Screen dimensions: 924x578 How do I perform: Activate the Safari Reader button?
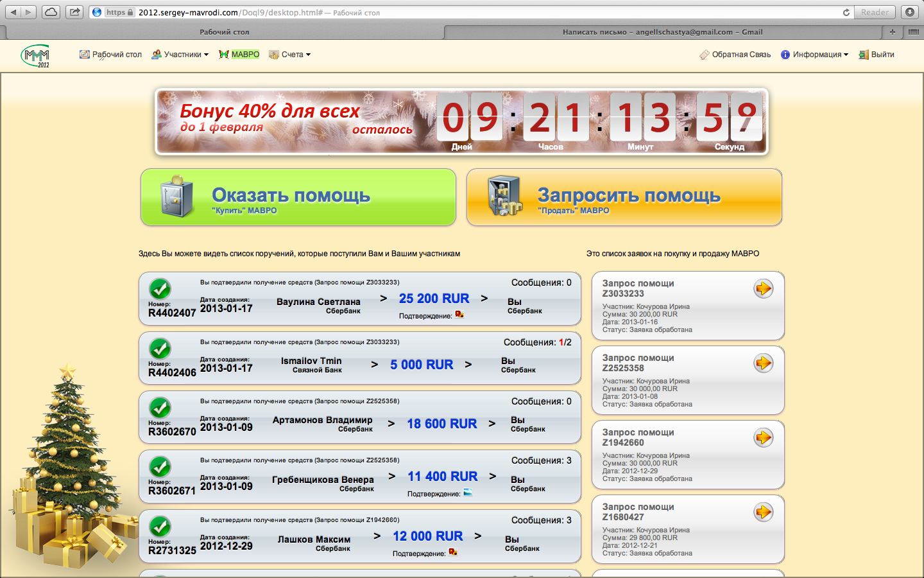(x=875, y=12)
